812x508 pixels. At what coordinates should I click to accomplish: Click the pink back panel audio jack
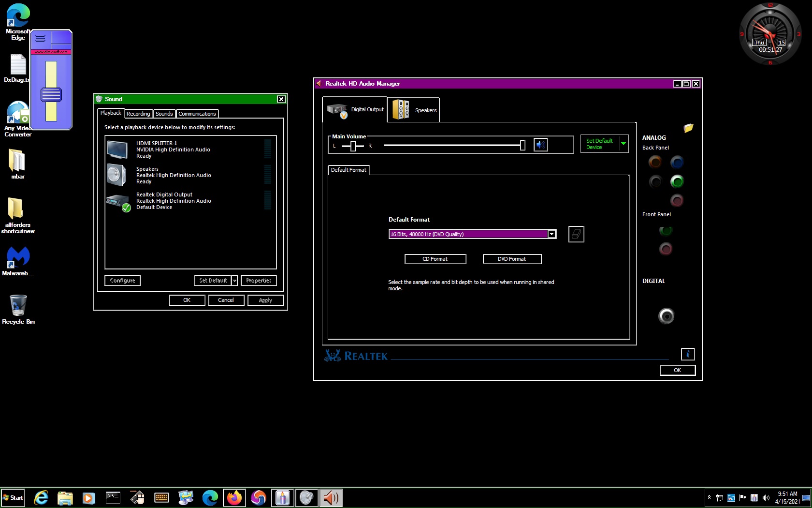coord(677,200)
